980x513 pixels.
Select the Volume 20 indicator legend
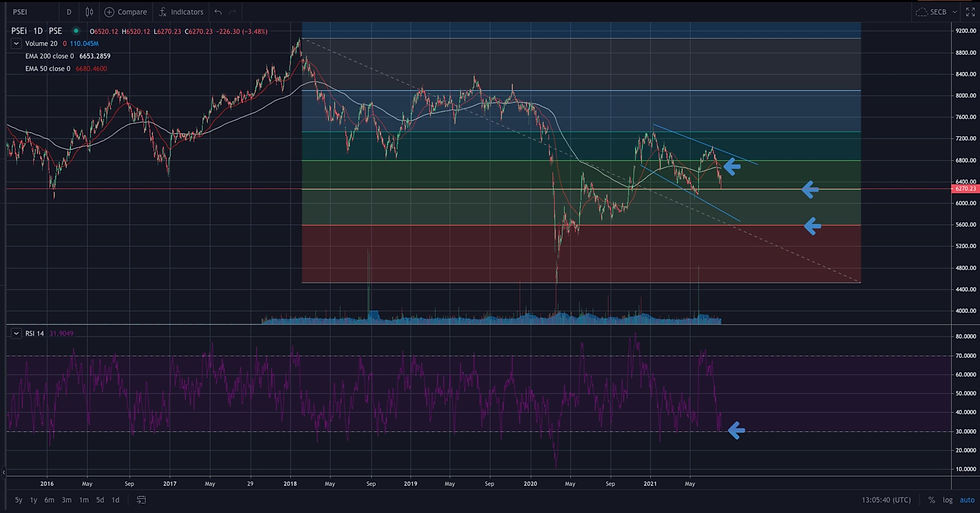(x=41, y=44)
